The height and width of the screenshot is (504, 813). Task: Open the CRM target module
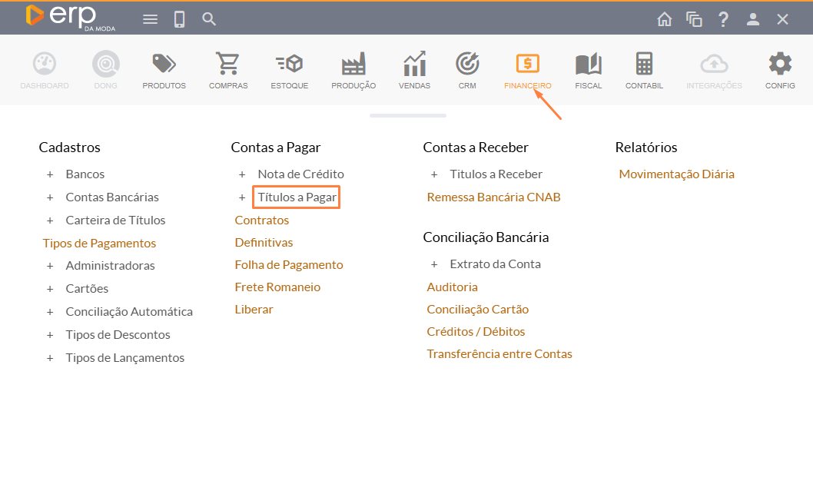(x=467, y=65)
